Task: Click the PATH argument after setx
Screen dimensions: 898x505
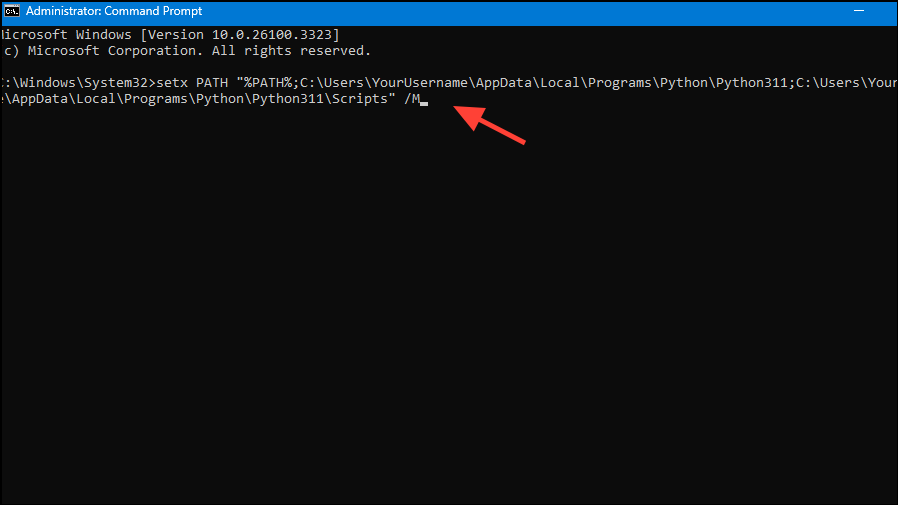Action: coord(212,82)
